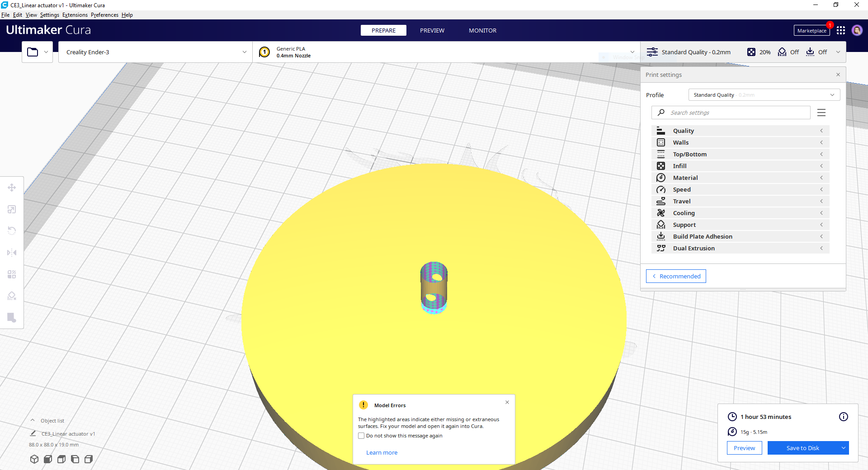Check Do not show this message again

pyautogui.click(x=361, y=435)
